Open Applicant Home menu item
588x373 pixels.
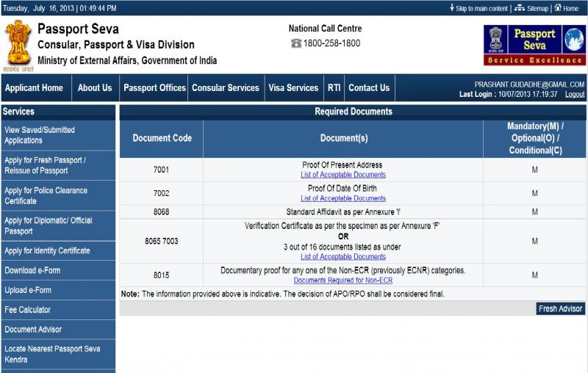[x=34, y=88]
